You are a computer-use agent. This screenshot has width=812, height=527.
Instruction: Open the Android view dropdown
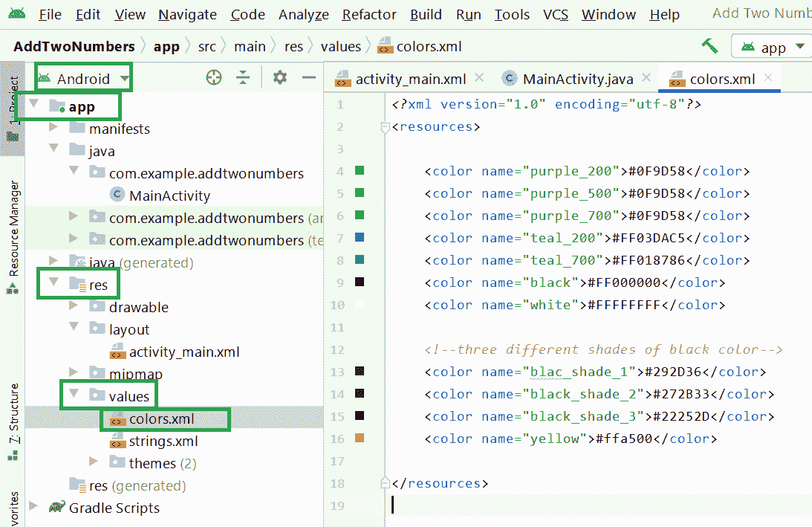83,79
